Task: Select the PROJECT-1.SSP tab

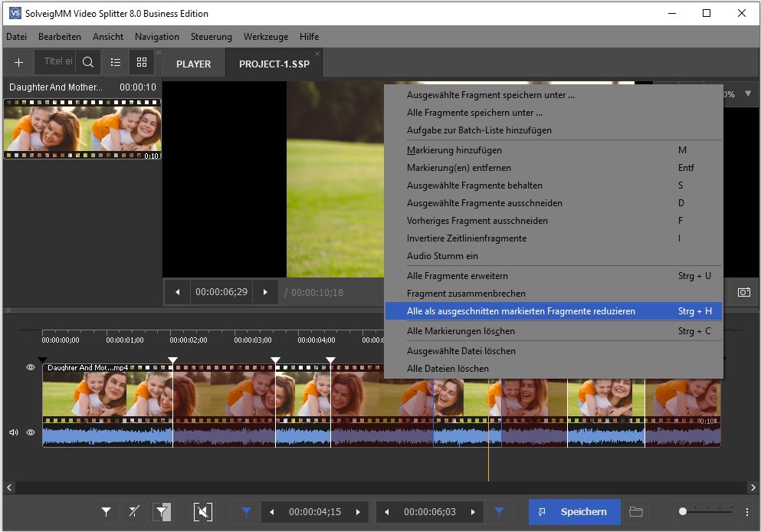Action: pos(274,64)
